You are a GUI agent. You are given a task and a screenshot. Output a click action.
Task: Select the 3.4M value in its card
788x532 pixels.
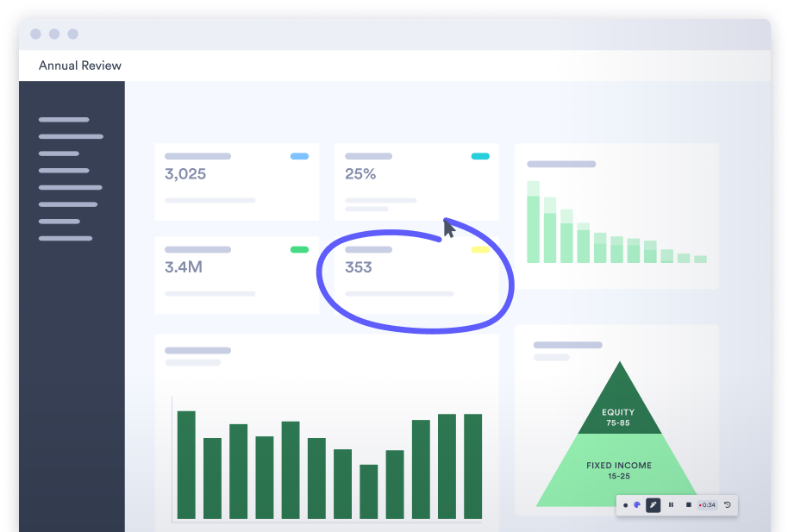pos(184,267)
